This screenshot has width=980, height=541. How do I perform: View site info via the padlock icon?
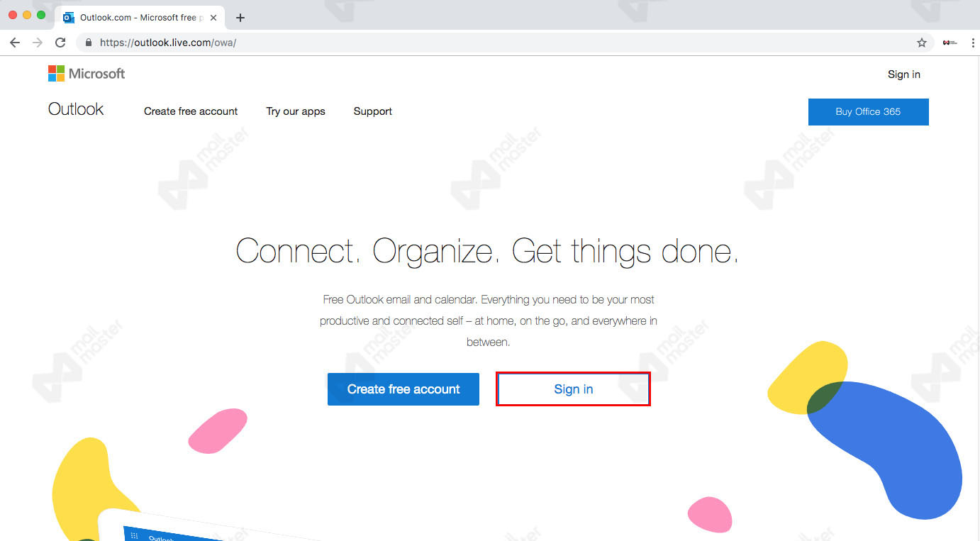pos(89,43)
